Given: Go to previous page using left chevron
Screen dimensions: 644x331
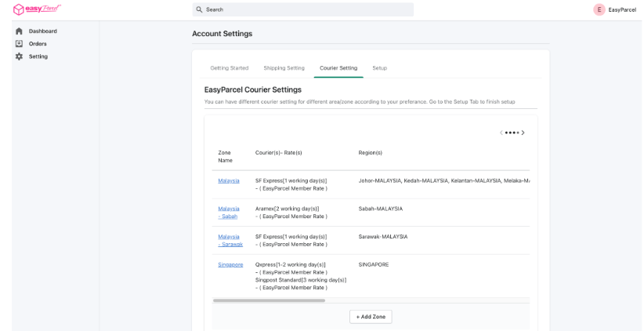Looking at the screenshot, I should click(501, 133).
